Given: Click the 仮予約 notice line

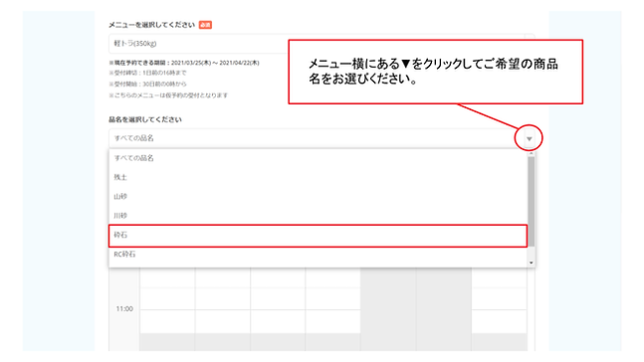Looking at the screenshot, I should (x=168, y=95).
